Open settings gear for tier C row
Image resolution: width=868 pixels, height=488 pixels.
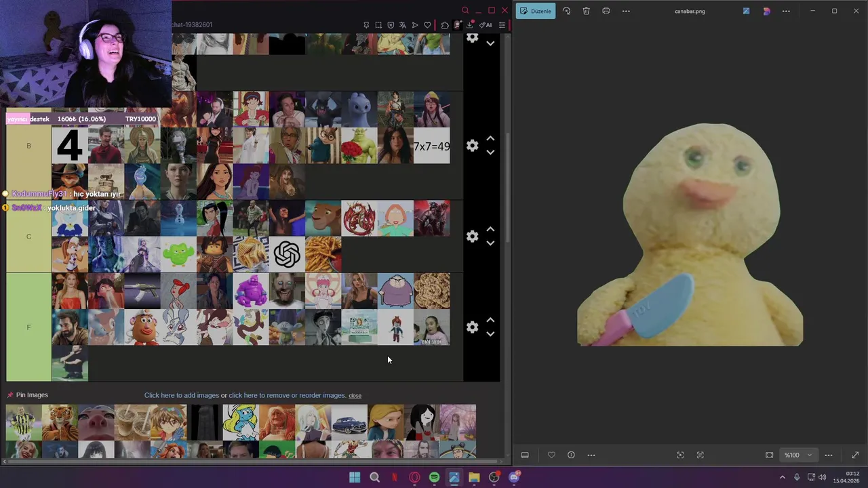click(x=472, y=237)
